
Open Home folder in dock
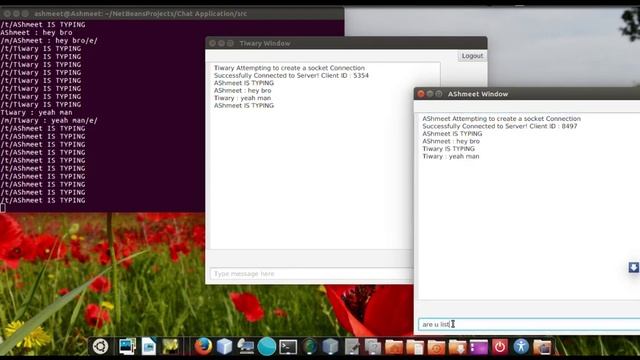394,347
